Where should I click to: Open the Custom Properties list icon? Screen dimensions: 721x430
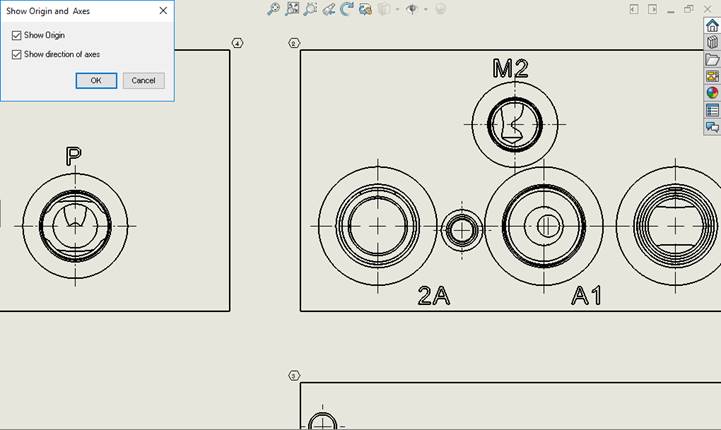click(712, 110)
